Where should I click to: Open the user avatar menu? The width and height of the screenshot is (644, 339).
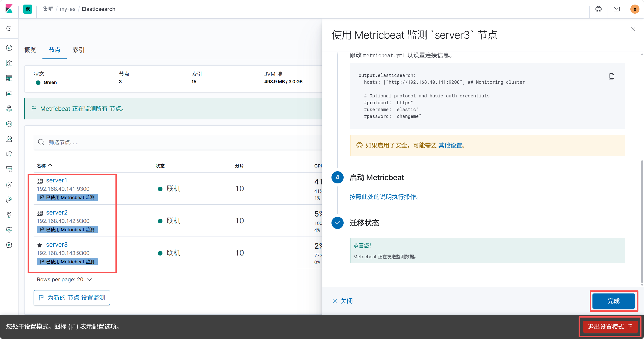click(635, 9)
